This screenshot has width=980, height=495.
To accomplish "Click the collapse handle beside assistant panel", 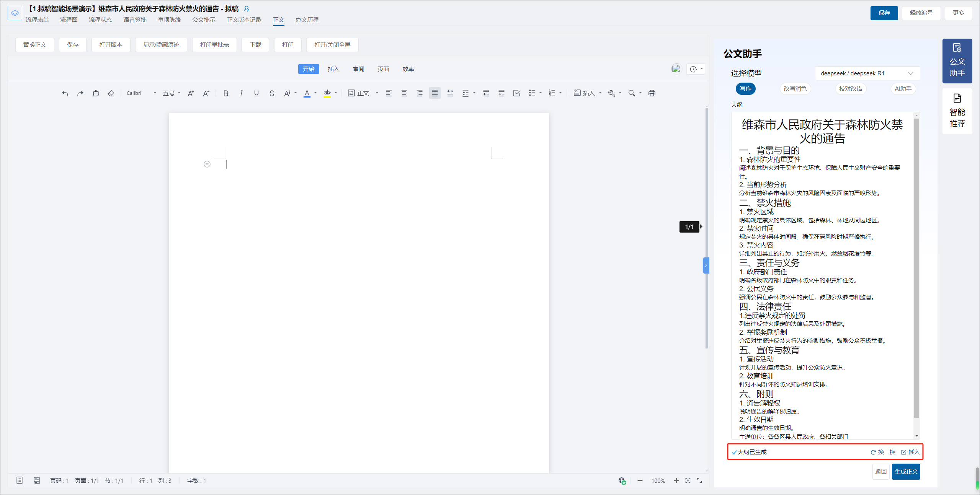I will (706, 265).
